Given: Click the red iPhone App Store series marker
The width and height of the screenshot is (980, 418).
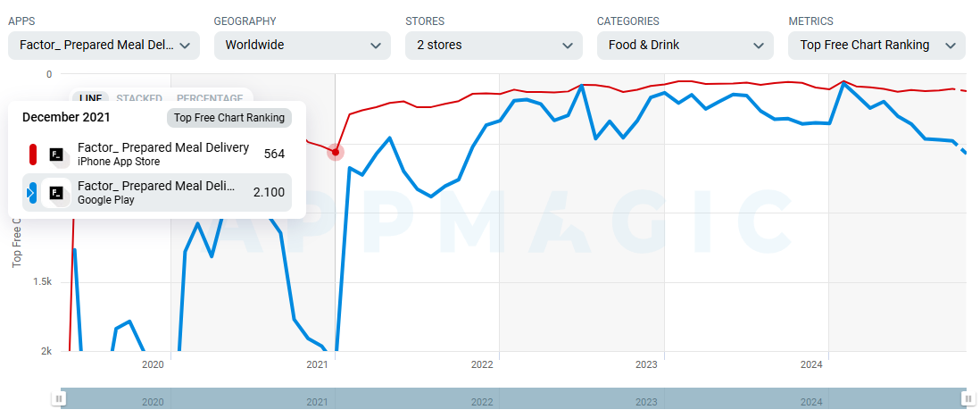Looking at the screenshot, I should point(33,155).
